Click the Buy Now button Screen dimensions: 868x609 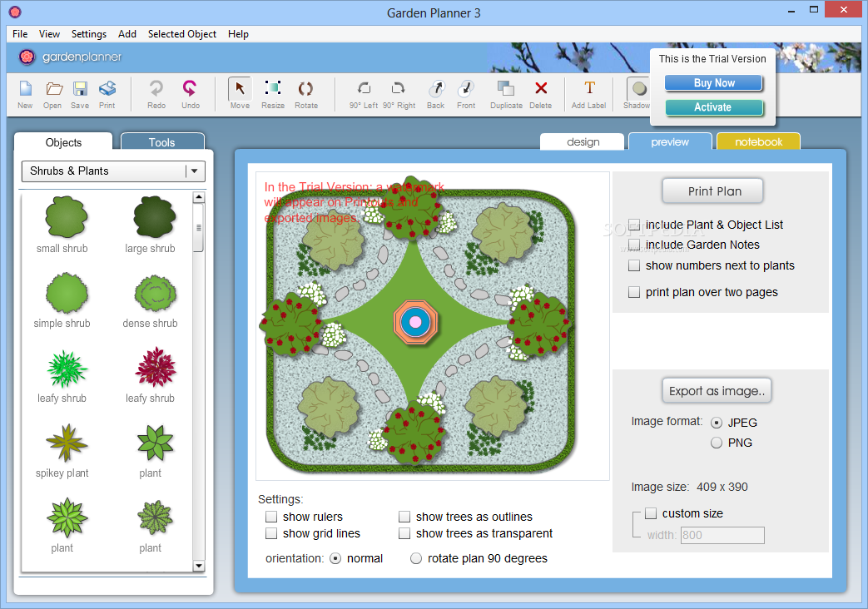coord(713,83)
